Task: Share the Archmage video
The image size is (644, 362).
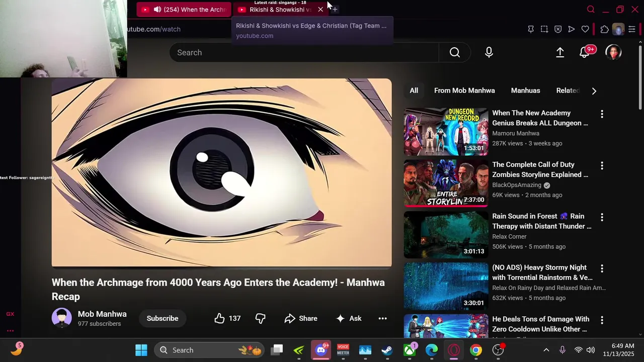Action: click(301, 318)
